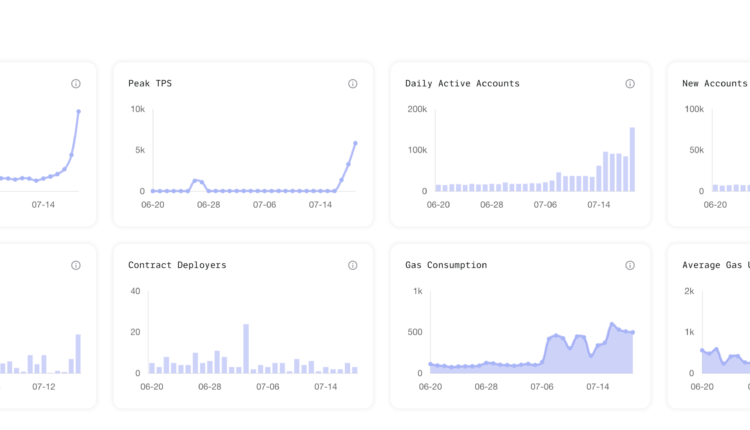
Task: Click tallest bar in Daily Active Accounts chart
Action: click(x=632, y=159)
